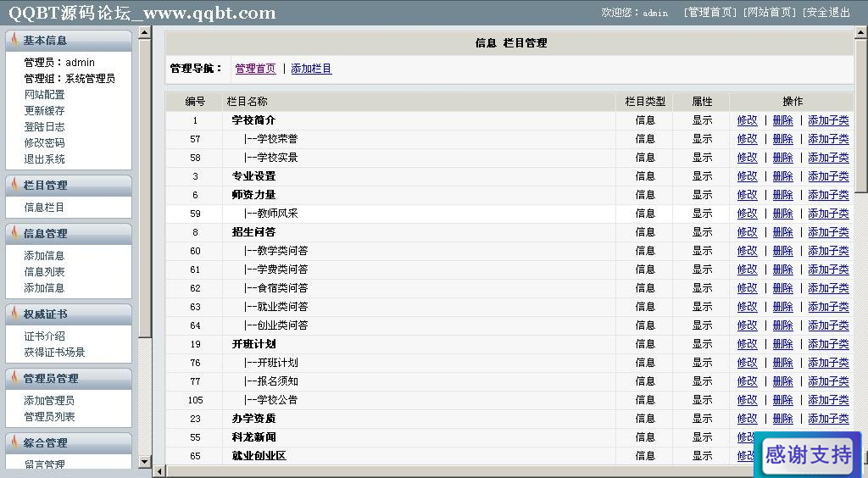This screenshot has height=478, width=868.
Task: Click the main panel scrollbar up arrow
Action: [x=861, y=33]
